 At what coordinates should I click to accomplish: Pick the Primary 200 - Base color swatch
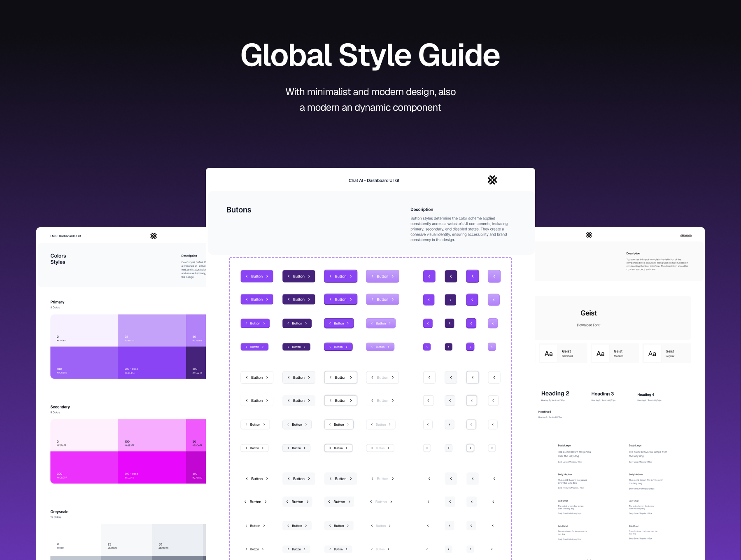point(151,362)
